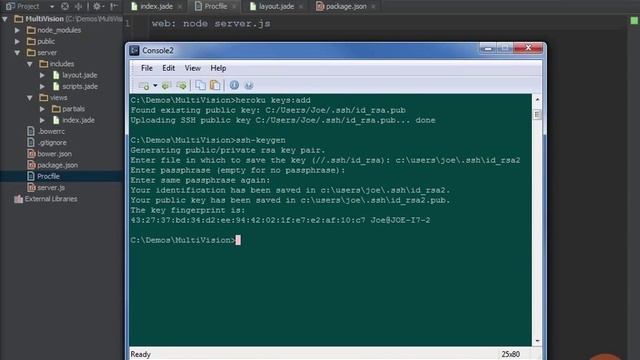Click the green inspection status indicator in editor
Screen dimensions: 640x360
point(634,20)
